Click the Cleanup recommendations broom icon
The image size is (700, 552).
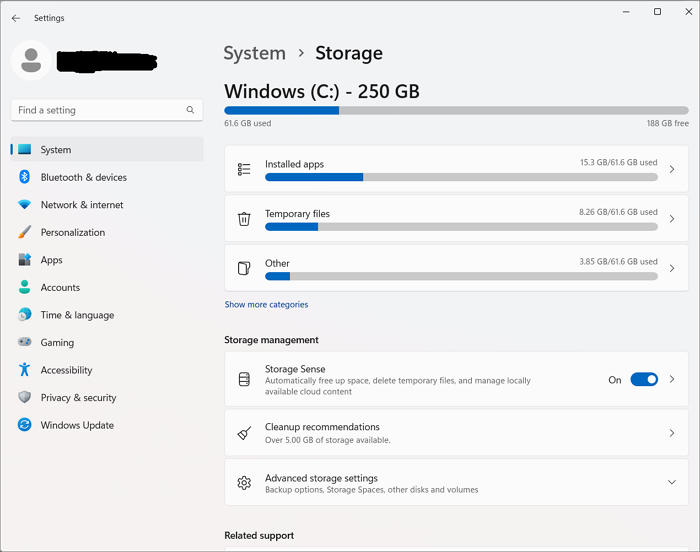[244, 433]
